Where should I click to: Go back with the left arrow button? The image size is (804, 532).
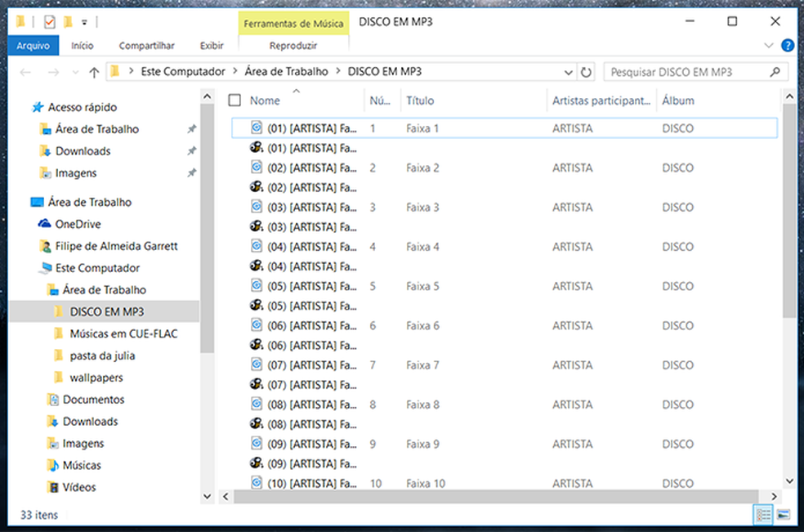(25, 73)
